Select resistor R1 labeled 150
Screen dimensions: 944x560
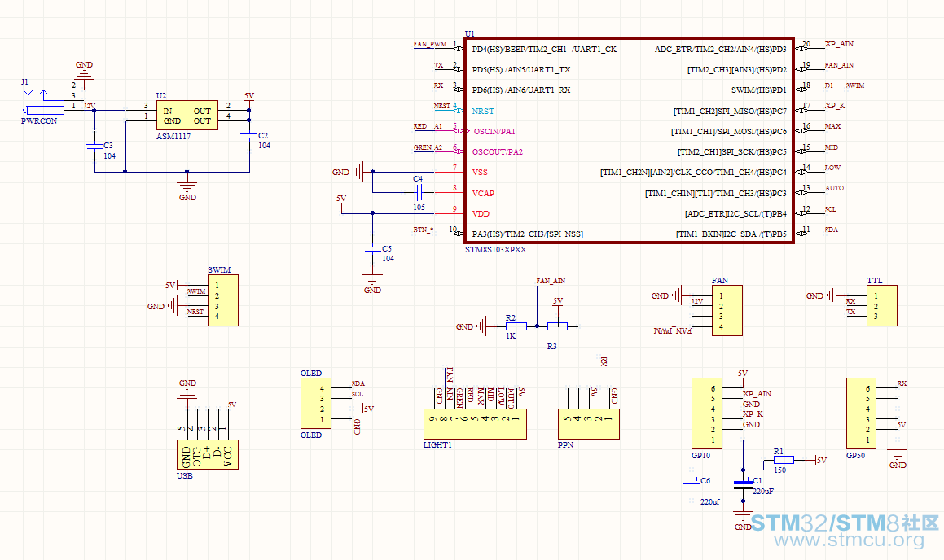click(x=784, y=460)
